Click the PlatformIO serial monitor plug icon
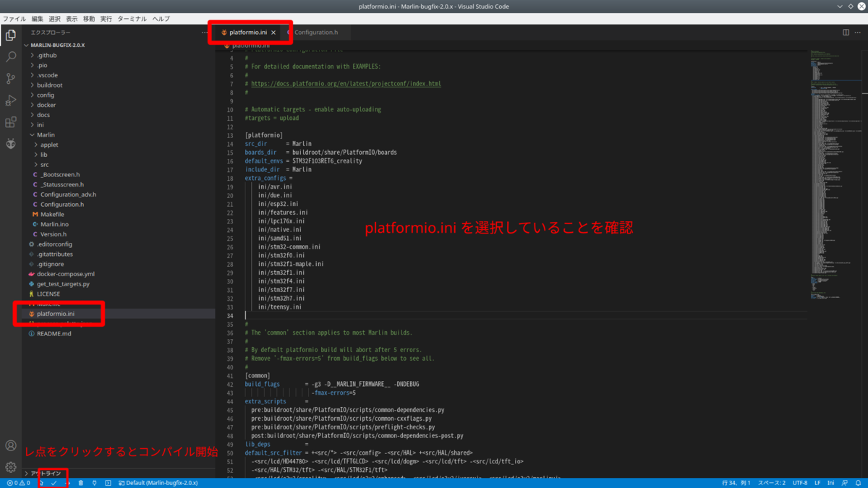Viewport: 868px width, 488px height. (x=94, y=483)
